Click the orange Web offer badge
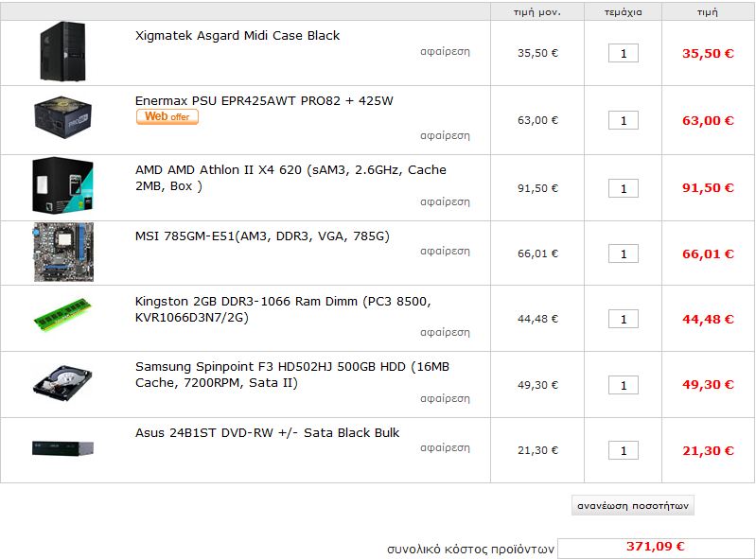The width and height of the screenshot is (756, 559). [167, 116]
